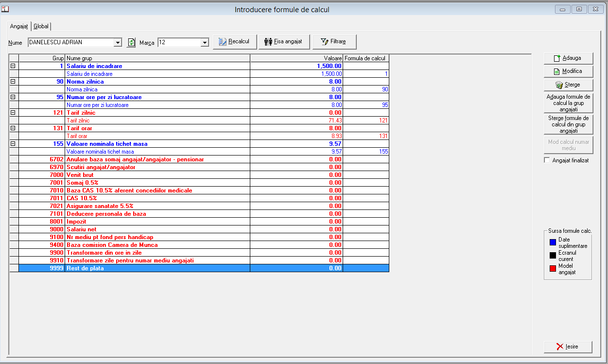Select the Angajat tab

pos(18,26)
